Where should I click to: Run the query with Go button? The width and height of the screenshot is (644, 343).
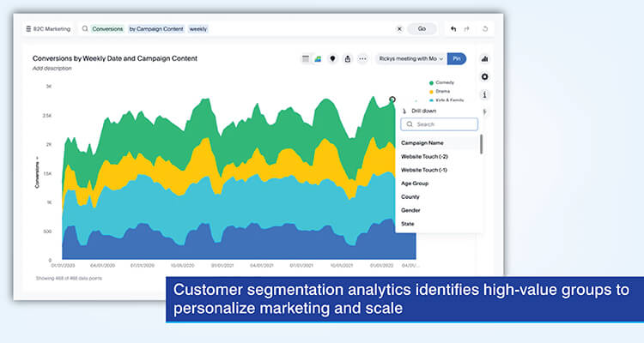click(422, 28)
